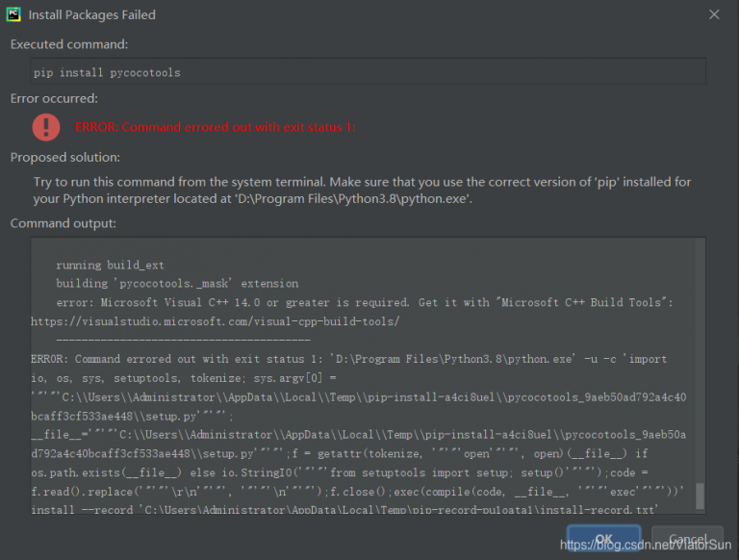
Task: Click the 'Executed command:' label
Action: (x=68, y=44)
